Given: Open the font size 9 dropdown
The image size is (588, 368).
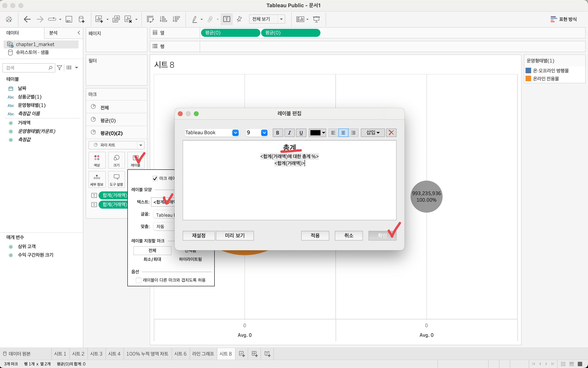Looking at the screenshot, I should click(x=264, y=133).
